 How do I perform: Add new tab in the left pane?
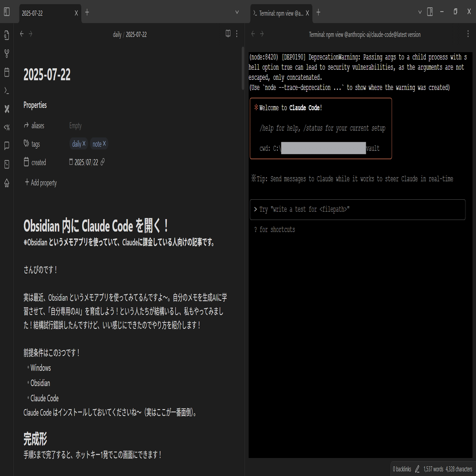[87, 12]
